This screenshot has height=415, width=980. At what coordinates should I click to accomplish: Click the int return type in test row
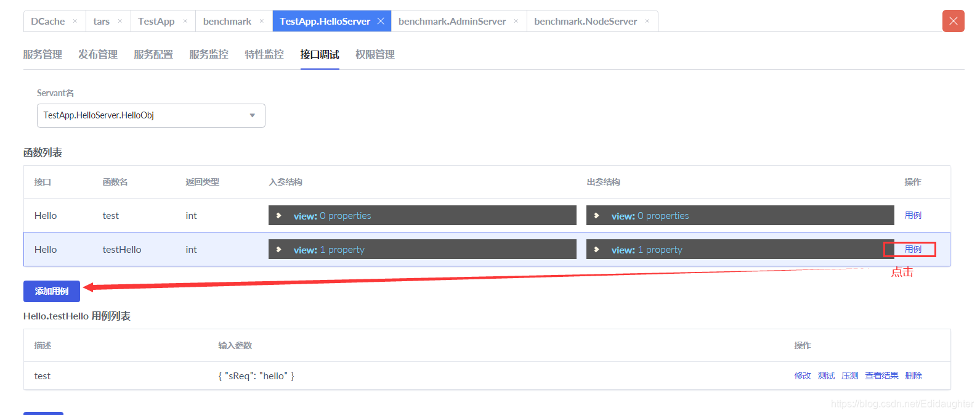coord(191,215)
